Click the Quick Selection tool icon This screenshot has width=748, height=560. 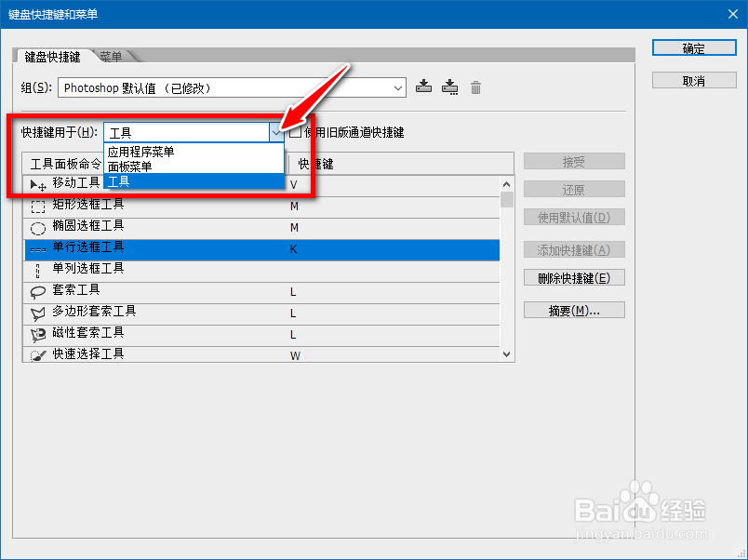click(38, 355)
